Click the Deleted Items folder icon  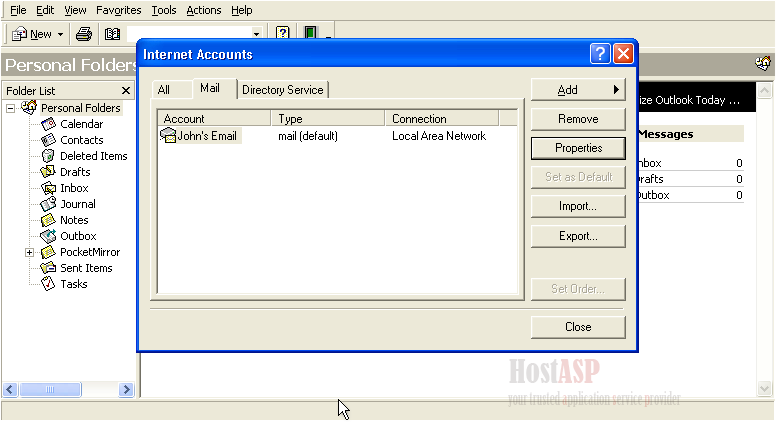point(48,156)
